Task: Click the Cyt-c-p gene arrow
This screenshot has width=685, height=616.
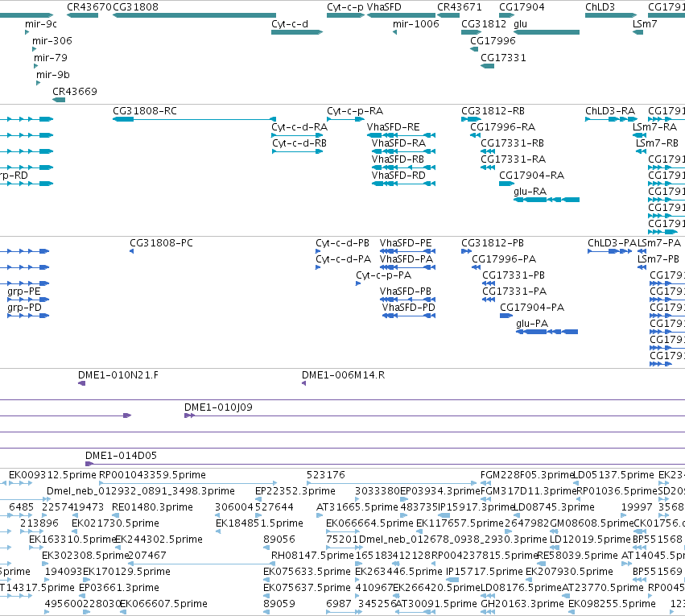Action: 345,15
